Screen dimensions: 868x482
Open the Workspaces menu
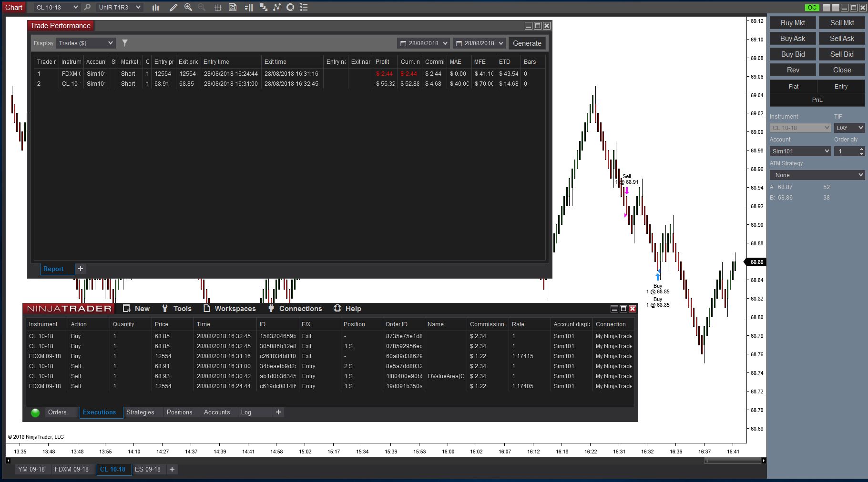[x=230, y=309]
